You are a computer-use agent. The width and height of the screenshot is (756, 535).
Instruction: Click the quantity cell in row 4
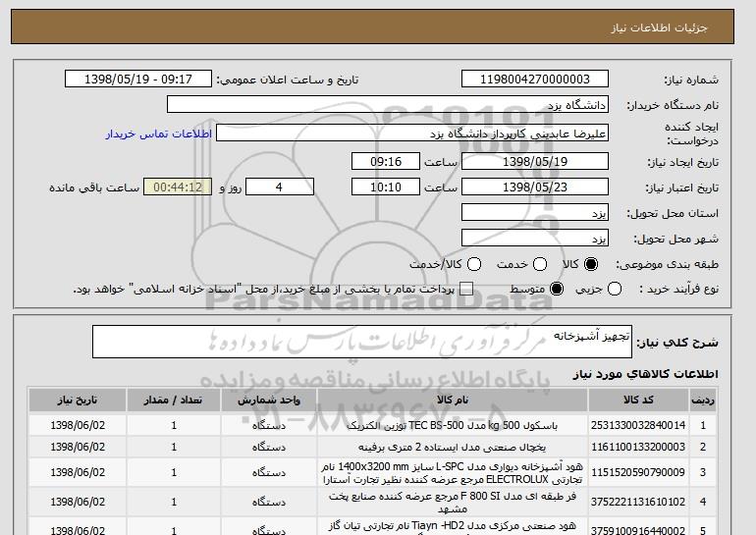(x=174, y=503)
